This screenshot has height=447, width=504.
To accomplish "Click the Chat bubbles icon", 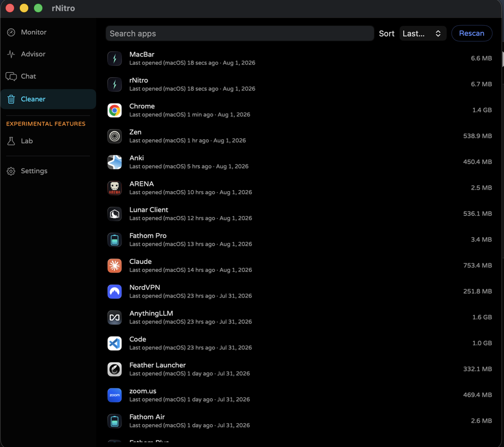I will pyautogui.click(x=11, y=76).
